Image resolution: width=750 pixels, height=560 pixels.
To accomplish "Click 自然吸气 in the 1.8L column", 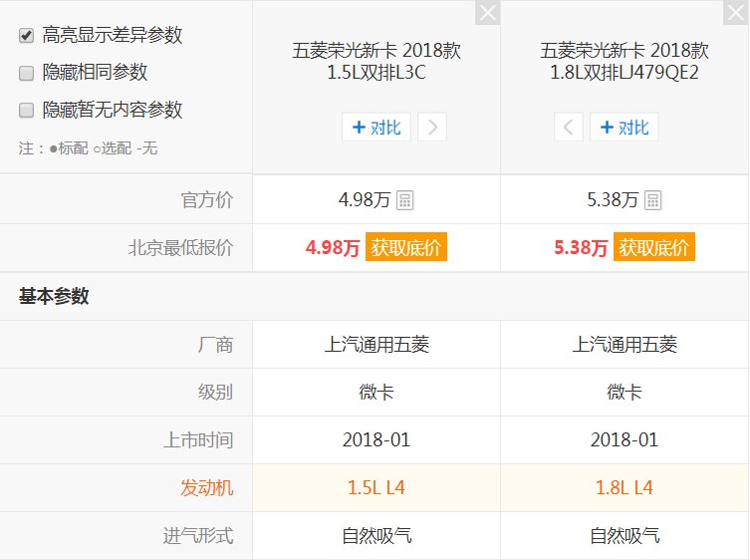I will 625,536.
